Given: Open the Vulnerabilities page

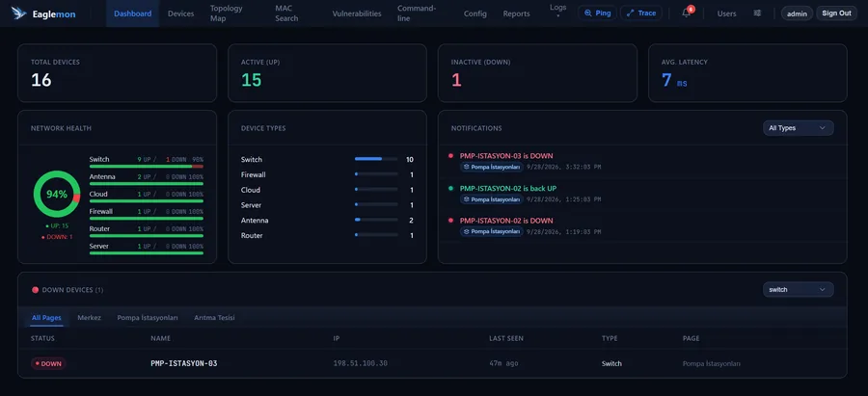Looking at the screenshot, I should [357, 13].
